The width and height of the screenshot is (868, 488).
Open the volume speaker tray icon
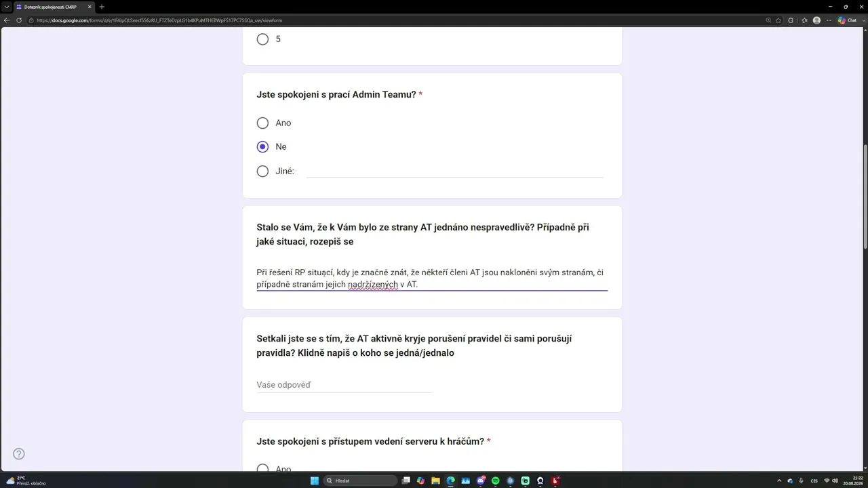(x=835, y=481)
